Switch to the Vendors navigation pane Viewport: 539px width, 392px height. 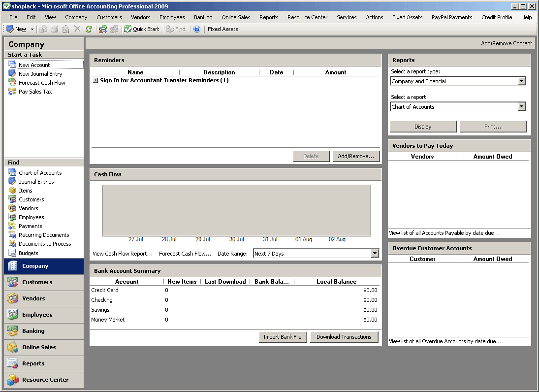[x=44, y=298]
